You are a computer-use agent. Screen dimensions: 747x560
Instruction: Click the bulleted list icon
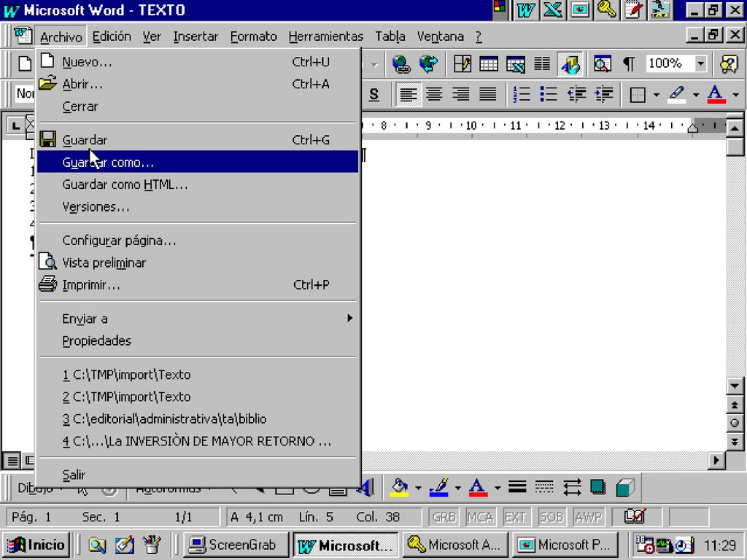549,94
